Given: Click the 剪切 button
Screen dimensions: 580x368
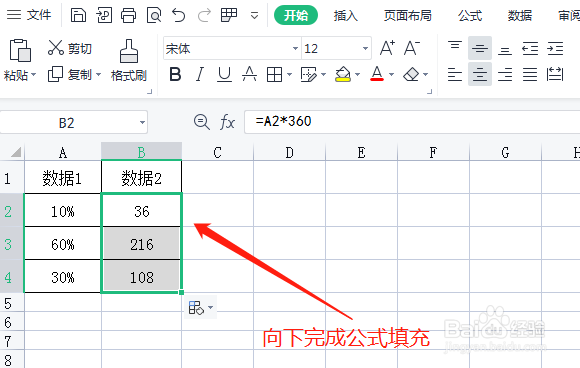Looking at the screenshot, I should click(x=70, y=48).
